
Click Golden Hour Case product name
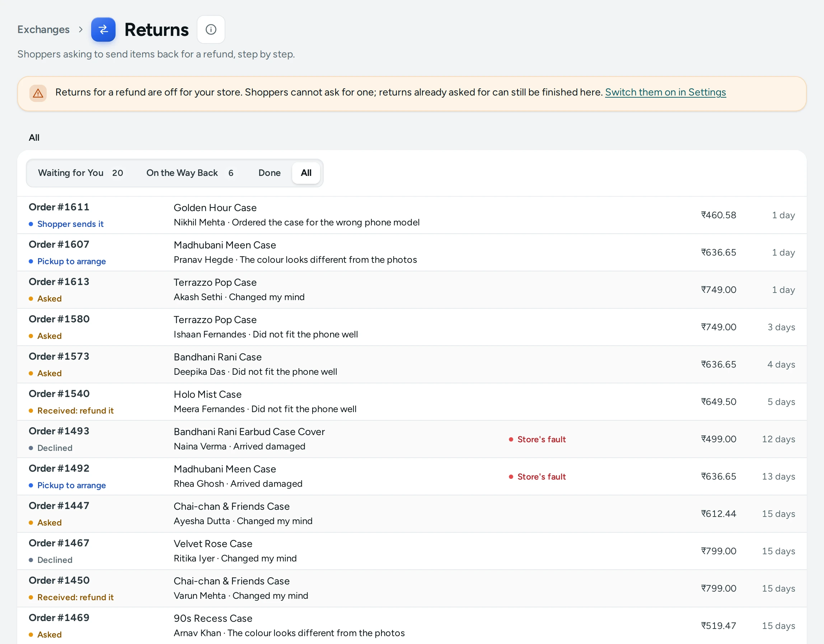pos(215,207)
